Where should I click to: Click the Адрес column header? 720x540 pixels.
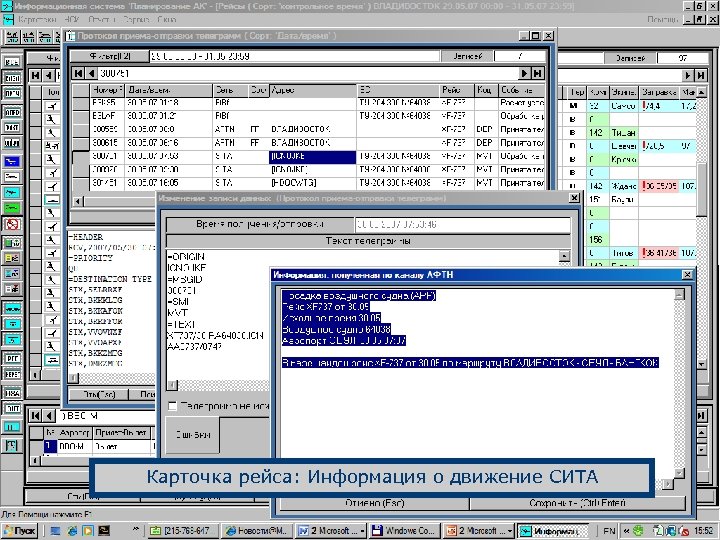click(312, 90)
